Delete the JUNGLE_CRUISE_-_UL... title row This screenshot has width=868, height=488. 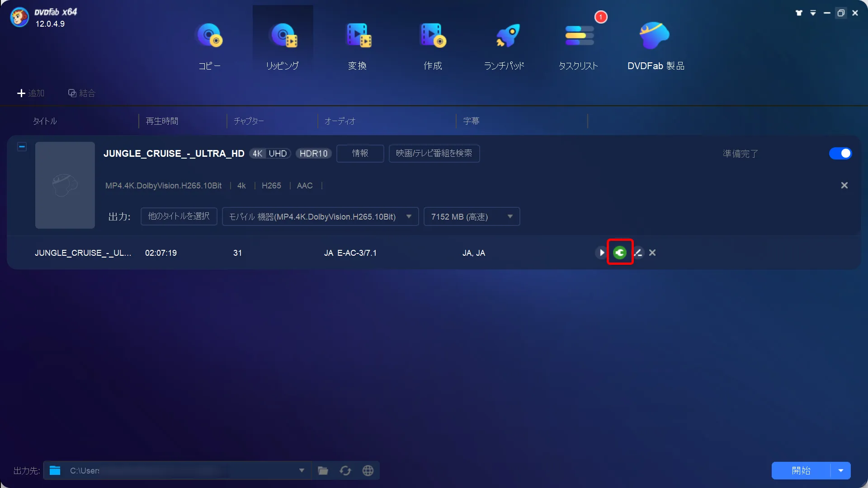pos(652,253)
